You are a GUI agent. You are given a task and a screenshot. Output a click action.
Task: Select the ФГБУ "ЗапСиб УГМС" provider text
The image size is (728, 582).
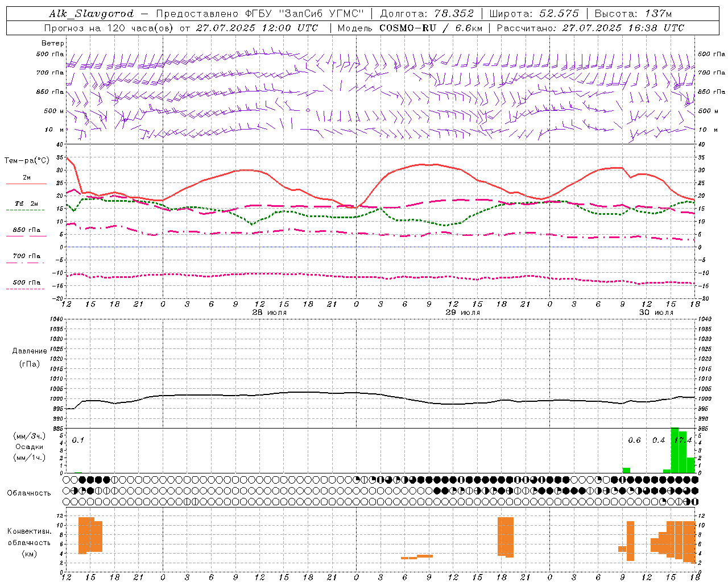305,14
